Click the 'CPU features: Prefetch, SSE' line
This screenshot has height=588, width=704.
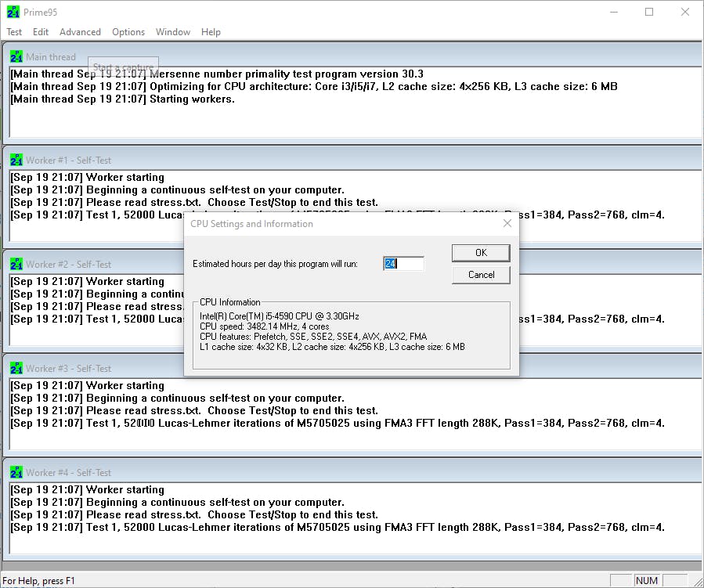coord(313,337)
